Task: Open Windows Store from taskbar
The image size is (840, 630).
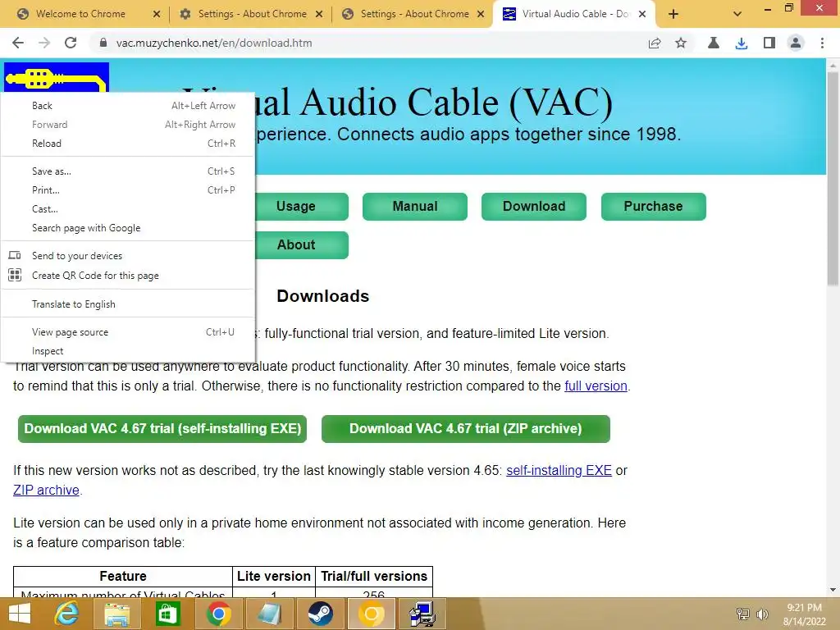Action: click(167, 614)
